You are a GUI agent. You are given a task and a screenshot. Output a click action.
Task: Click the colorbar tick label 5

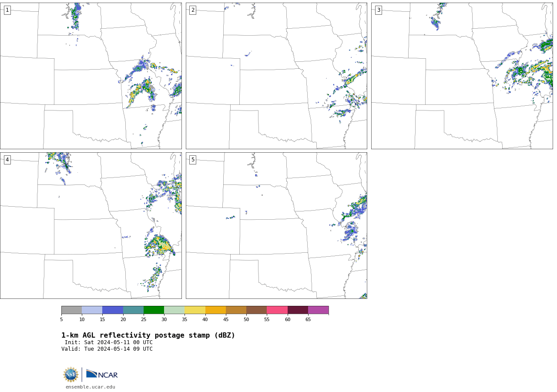point(61,320)
